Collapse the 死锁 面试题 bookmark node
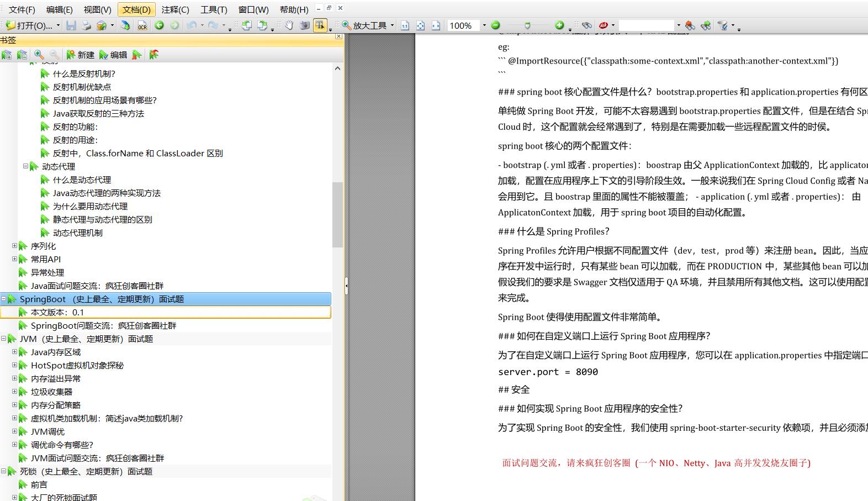The height and width of the screenshot is (501, 868). pyautogui.click(x=4, y=471)
